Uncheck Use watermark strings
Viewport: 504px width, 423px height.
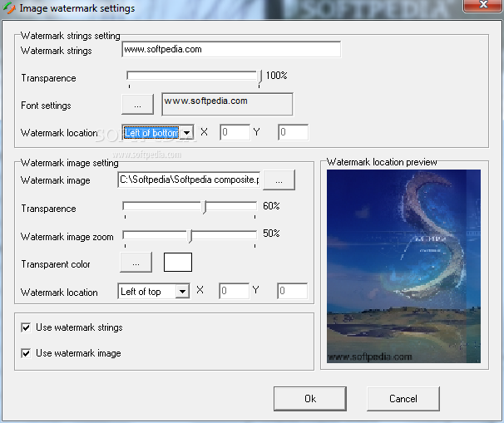point(26,327)
